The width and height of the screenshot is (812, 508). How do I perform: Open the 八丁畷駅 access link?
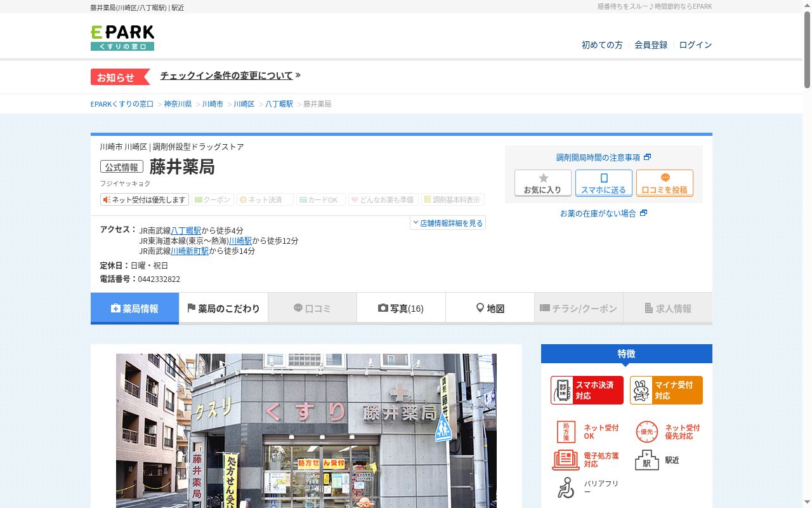186,231
